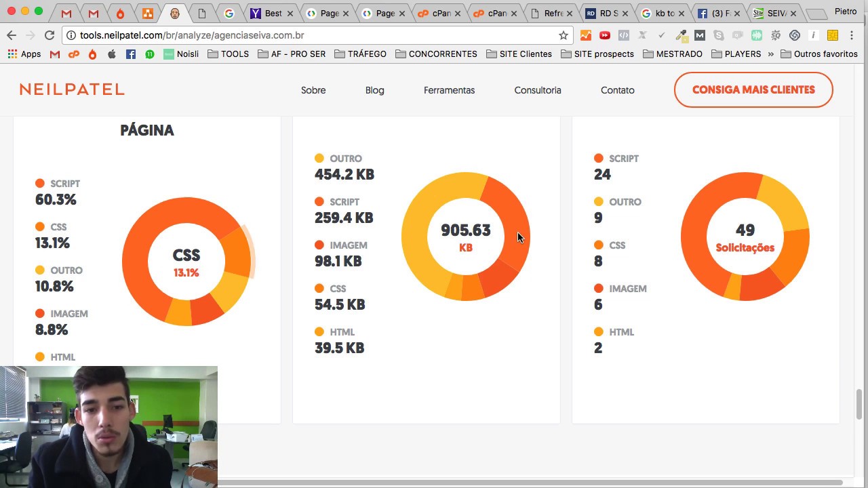Click the bookmark star in address bar
868x488 pixels.
(x=563, y=35)
